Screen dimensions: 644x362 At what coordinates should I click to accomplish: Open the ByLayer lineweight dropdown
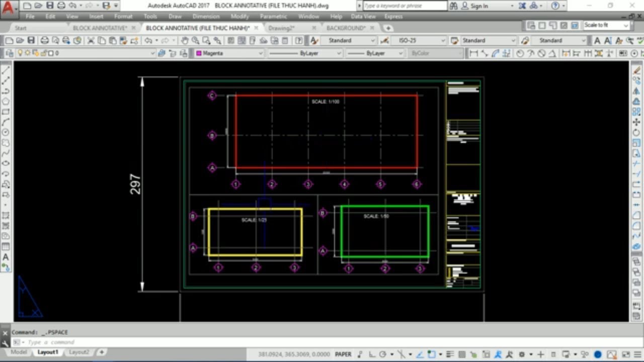[x=375, y=53]
